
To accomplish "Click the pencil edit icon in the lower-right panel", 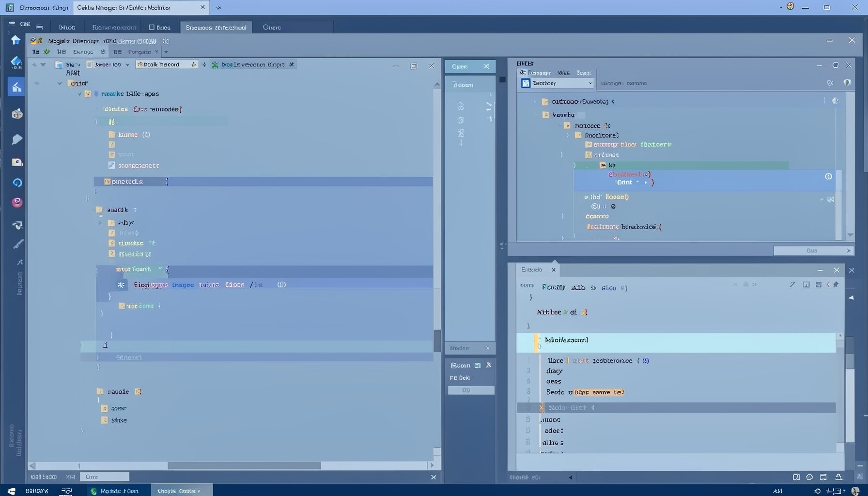I will click(x=792, y=285).
